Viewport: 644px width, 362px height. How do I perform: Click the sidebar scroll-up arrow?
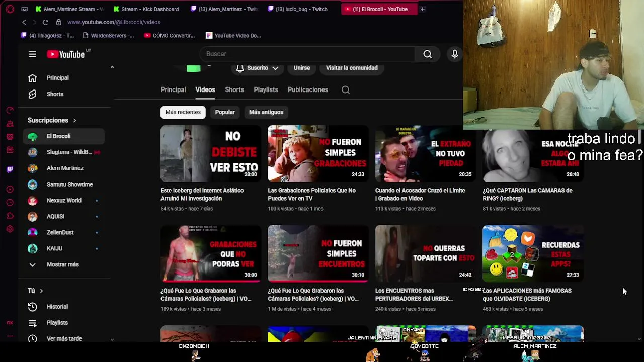pyautogui.click(x=112, y=67)
